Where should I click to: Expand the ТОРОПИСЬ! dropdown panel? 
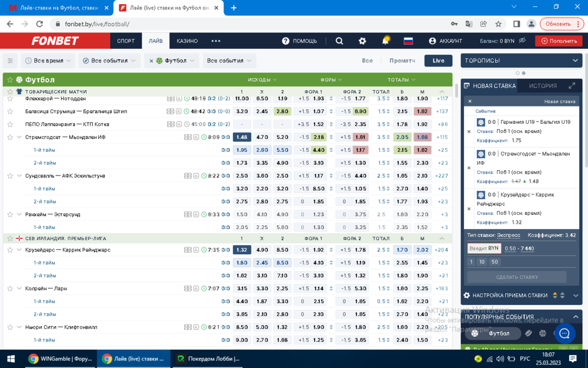575,61
